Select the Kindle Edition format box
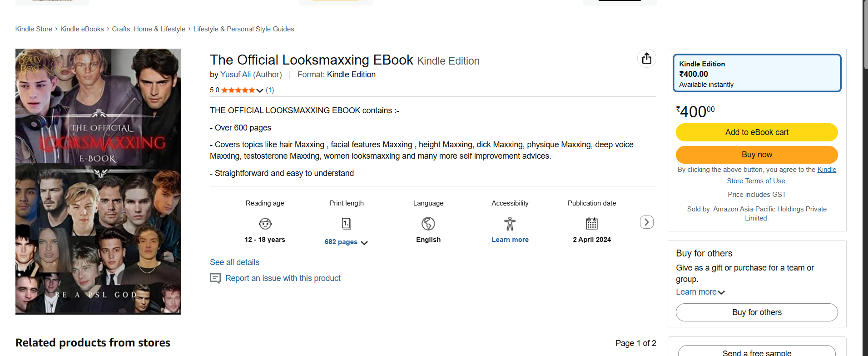The image size is (868, 356). (x=757, y=73)
